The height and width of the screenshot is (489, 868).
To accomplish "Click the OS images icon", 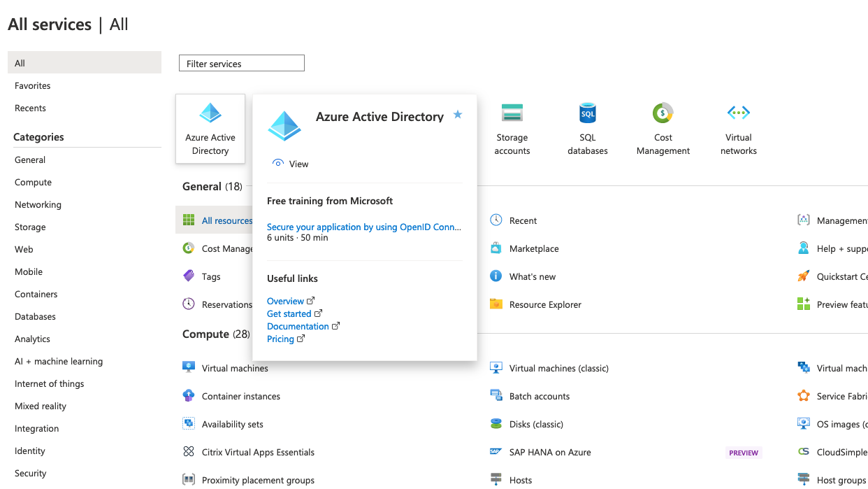I will click(804, 423).
